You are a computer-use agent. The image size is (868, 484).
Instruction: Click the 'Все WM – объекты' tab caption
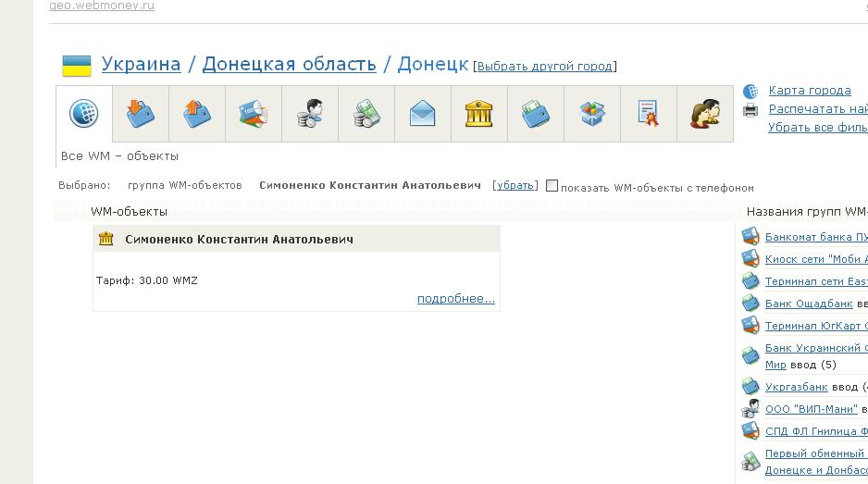tap(119, 156)
